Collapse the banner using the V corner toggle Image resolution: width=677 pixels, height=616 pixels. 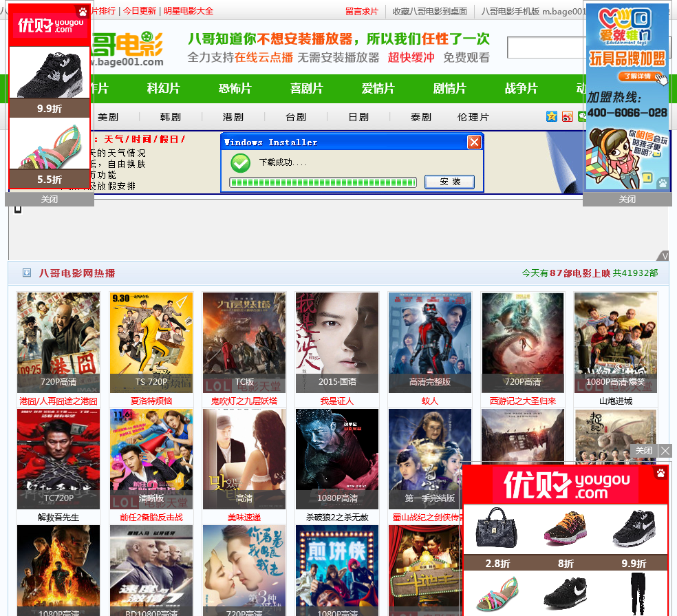point(664,256)
